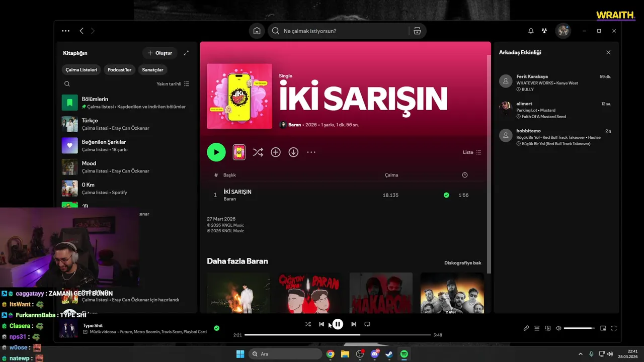The height and width of the screenshot is (362, 644).
Task: Open Chrome from the taskbar
Action: [x=330, y=354]
